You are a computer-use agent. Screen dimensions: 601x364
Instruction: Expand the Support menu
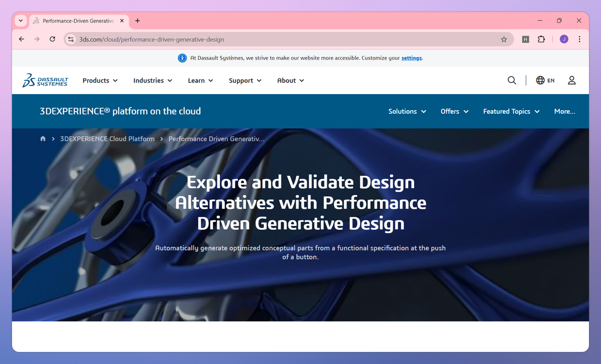coord(245,80)
